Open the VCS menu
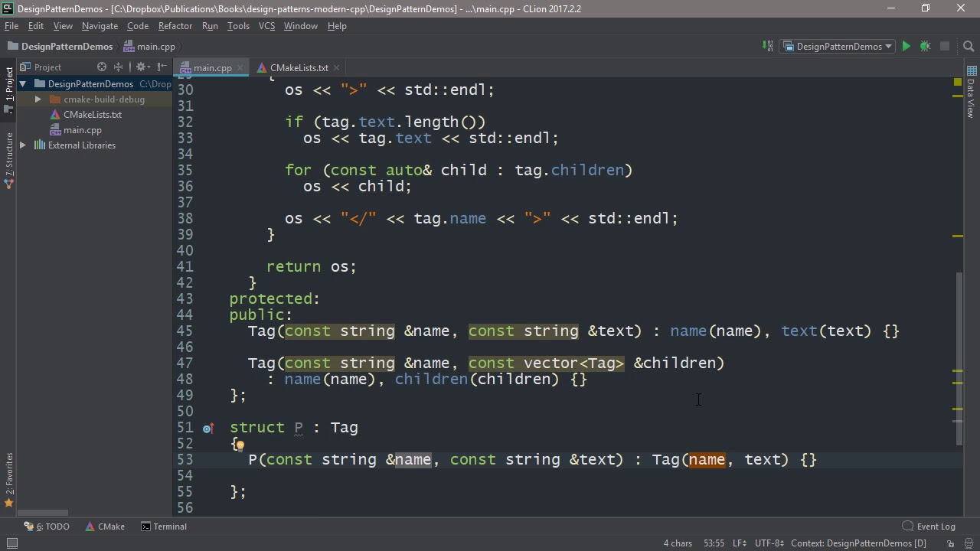This screenshot has height=551, width=980. pos(266,26)
